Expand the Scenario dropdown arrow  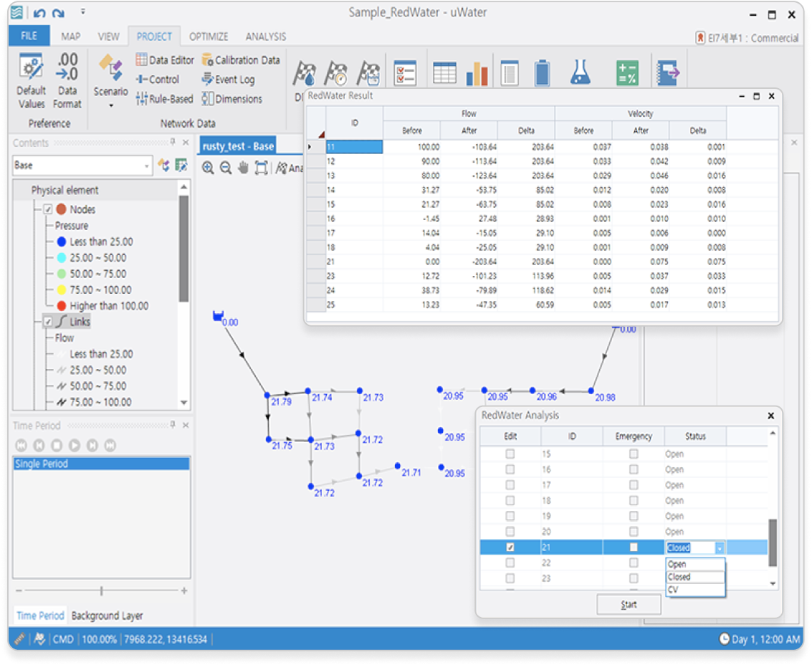[110, 106]
